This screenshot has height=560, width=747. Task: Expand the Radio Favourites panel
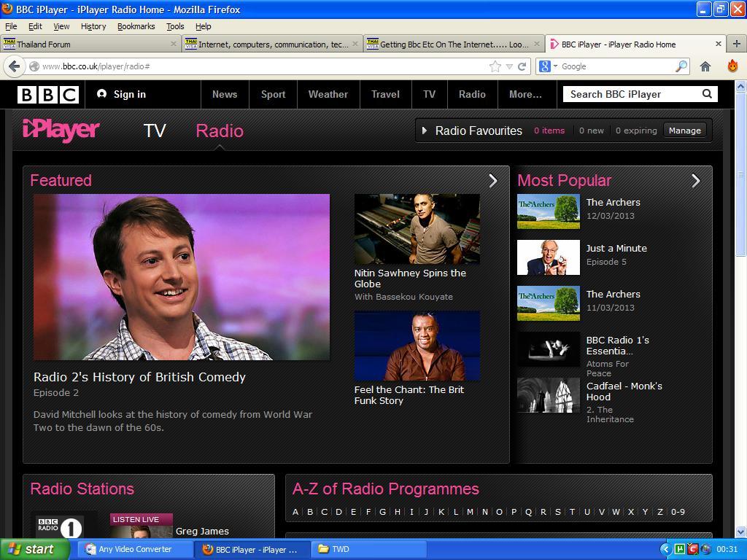(424, 131)
